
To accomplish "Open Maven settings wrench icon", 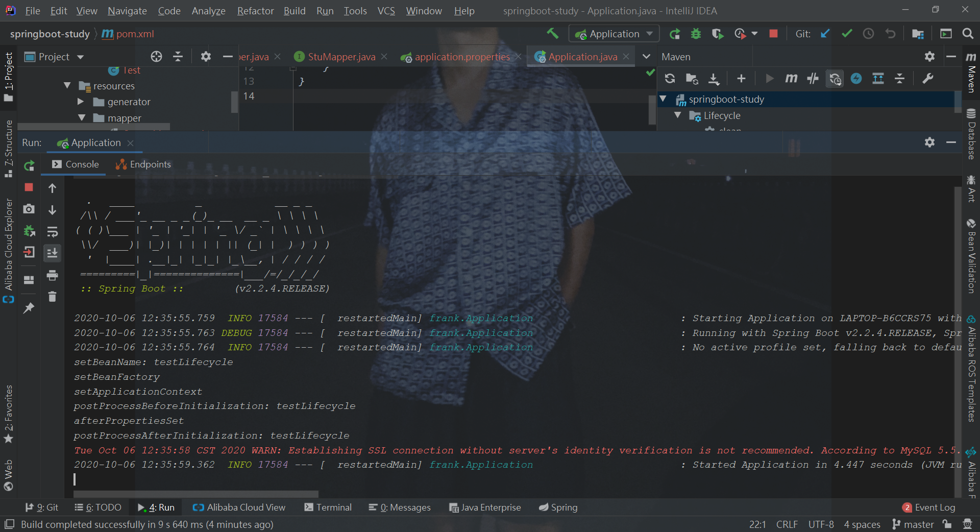I will point(927,78).
